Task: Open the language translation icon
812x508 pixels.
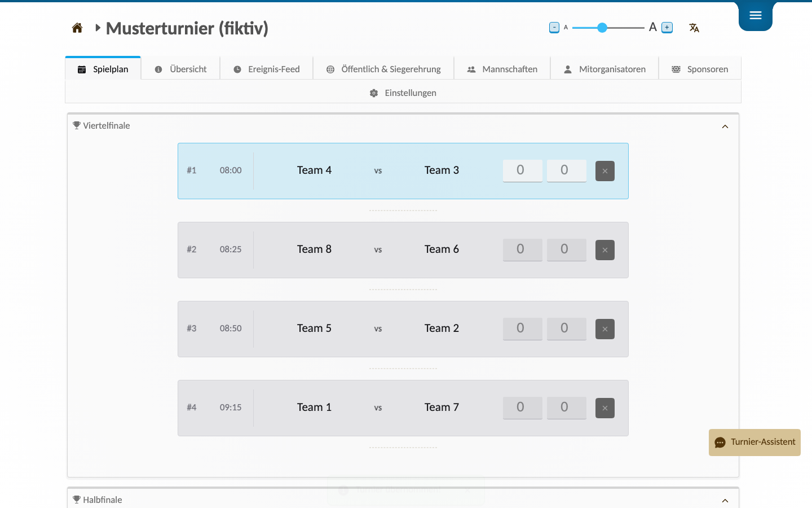Action: coord(694,28)
